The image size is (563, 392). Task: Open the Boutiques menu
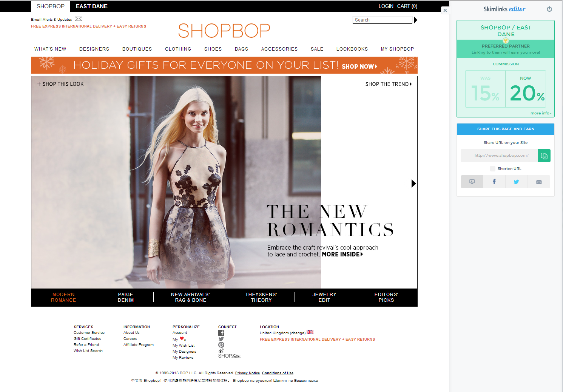click(x=137, y=49)
